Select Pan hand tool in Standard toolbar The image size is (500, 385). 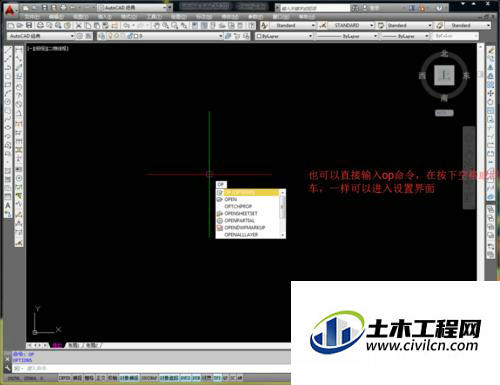coord(156,26)
